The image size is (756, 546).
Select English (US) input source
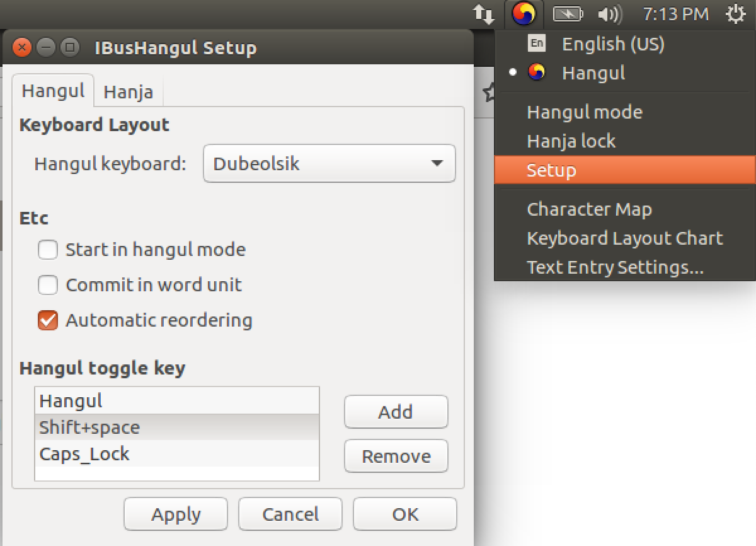click(x=625, y=44)
